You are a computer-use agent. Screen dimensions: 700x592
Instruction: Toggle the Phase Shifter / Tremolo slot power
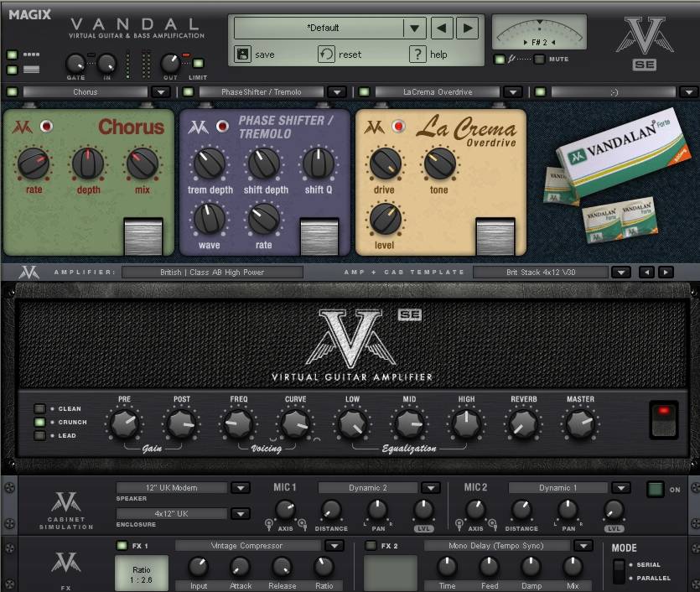[x=189, y=92]
